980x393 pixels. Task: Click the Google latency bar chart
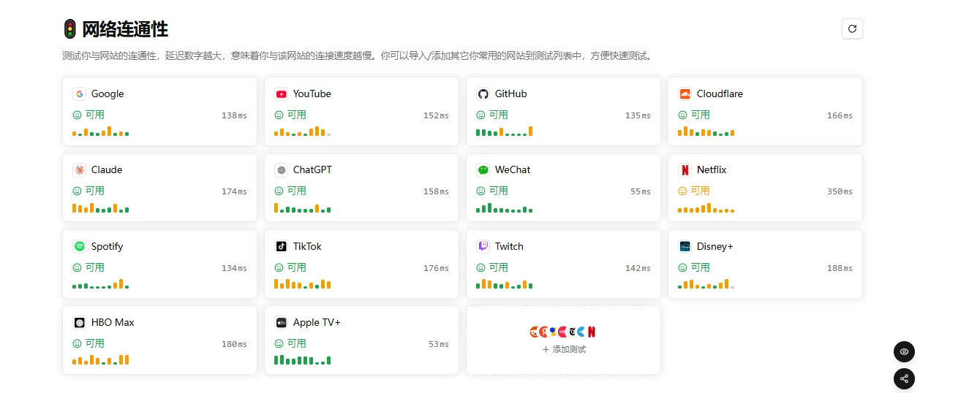(x=101, y=131)
